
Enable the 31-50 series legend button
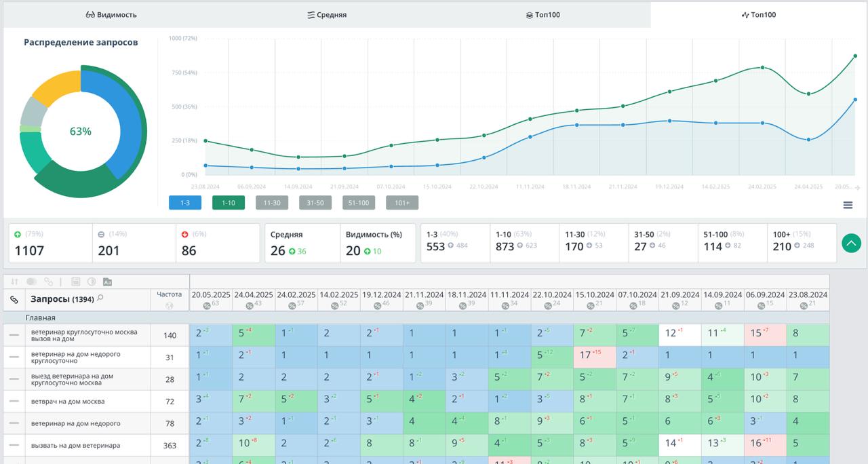point(315,202)
